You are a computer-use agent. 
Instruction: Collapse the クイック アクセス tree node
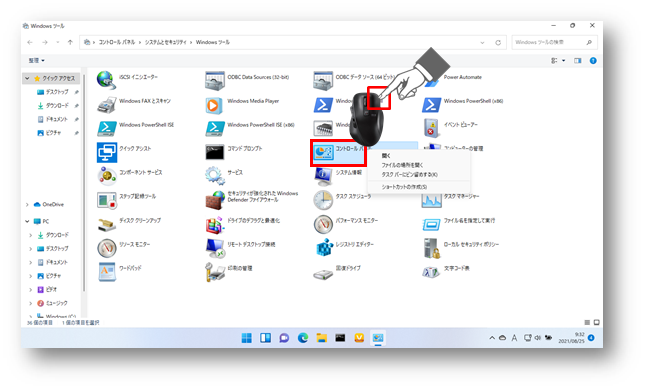[x=27, y=78]
